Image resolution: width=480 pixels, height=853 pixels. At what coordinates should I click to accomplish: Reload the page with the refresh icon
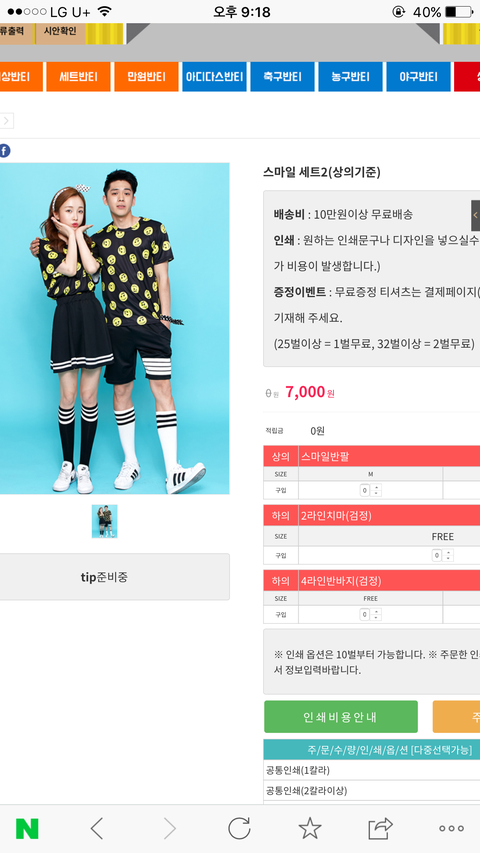(239, 829)
